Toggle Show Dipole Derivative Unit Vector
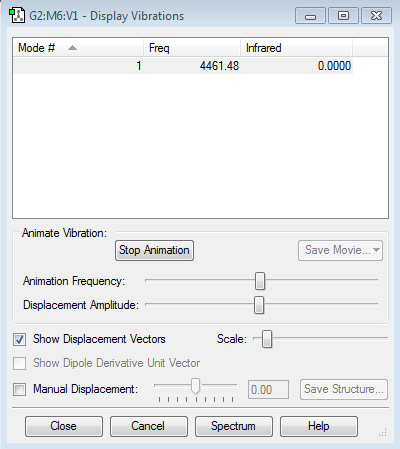 pyautogui.click(x=19, y=363)
